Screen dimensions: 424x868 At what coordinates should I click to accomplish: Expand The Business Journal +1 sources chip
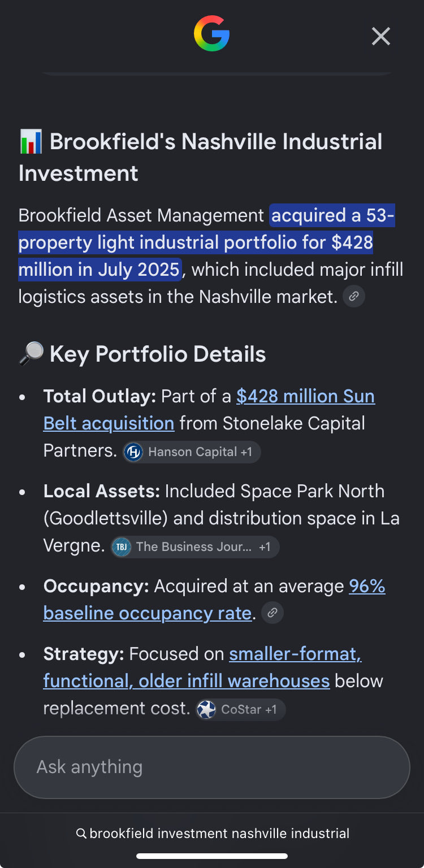point(195,547)
